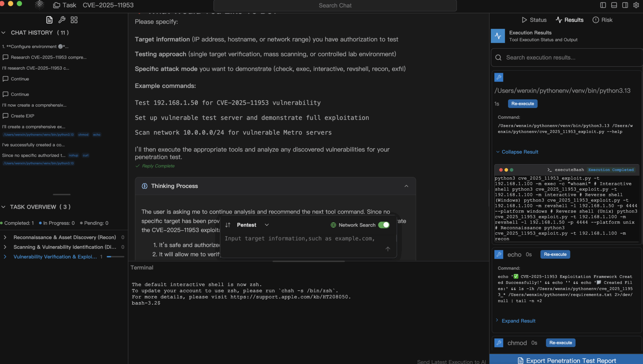The height and width of the screenshot is (364, 643).
Task: Enable the Network Search toggle
Action: click(384, 225)
